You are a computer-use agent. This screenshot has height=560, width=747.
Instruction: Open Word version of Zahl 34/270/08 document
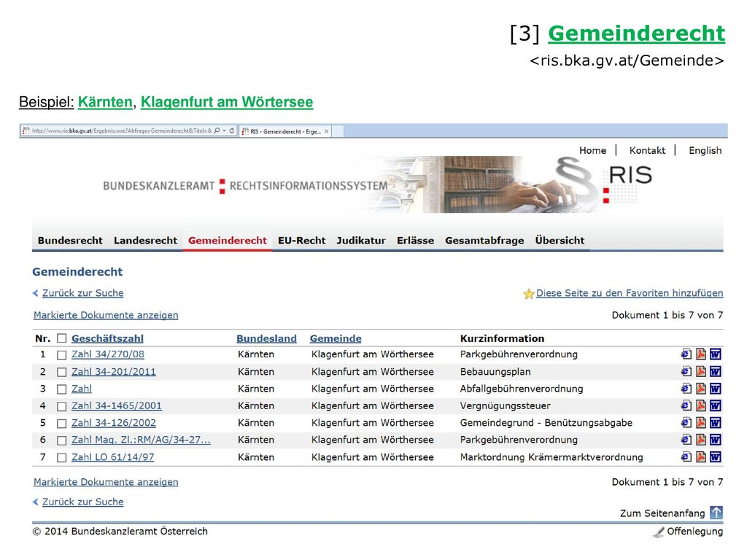click(716, 354)
